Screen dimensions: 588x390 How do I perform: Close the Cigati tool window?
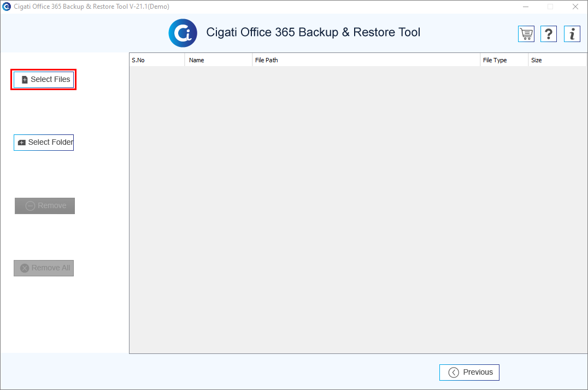click(575, 7)
